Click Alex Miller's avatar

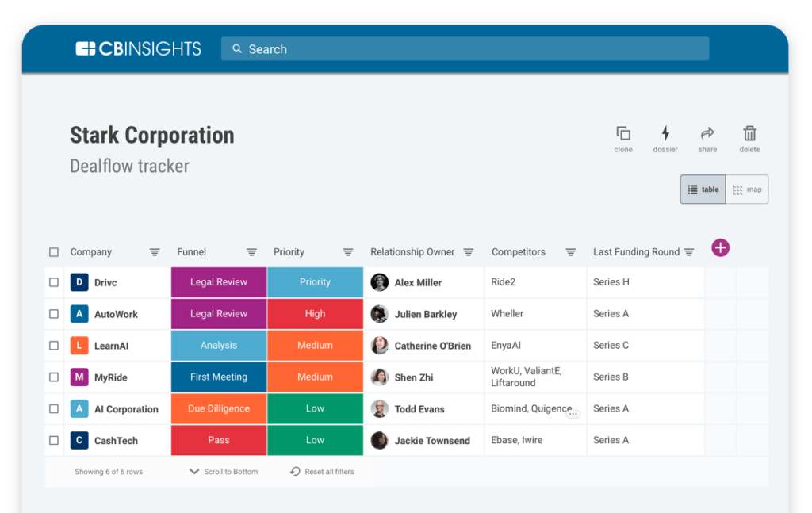point(380,282)
